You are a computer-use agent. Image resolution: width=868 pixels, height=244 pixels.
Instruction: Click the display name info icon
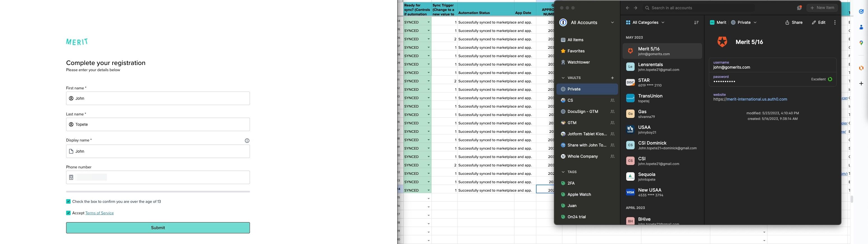247,141
